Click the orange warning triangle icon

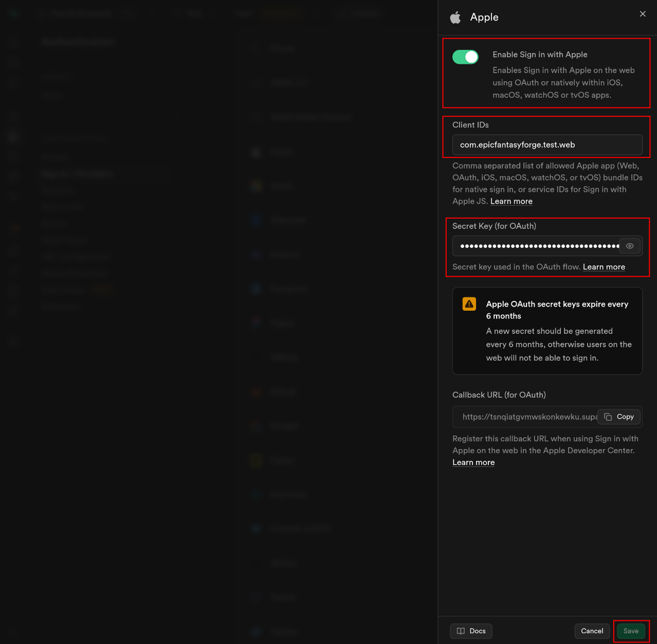tap(469, 304)
